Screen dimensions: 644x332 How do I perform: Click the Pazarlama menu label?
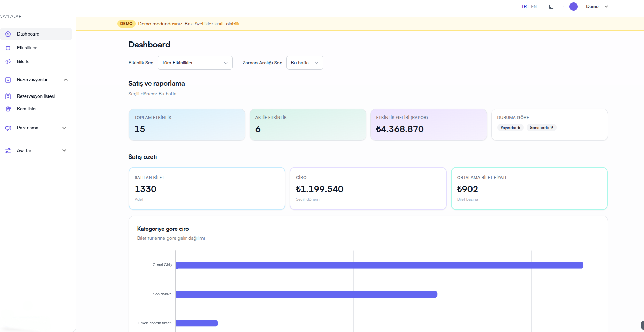point(28,128)
